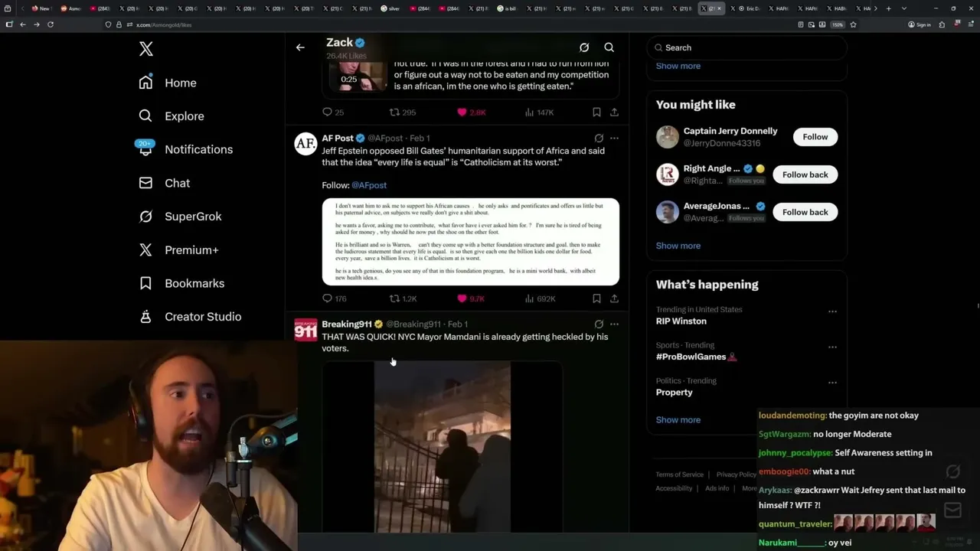Unlike the AF Post tweet with 9.7K likes

(471, 298)
